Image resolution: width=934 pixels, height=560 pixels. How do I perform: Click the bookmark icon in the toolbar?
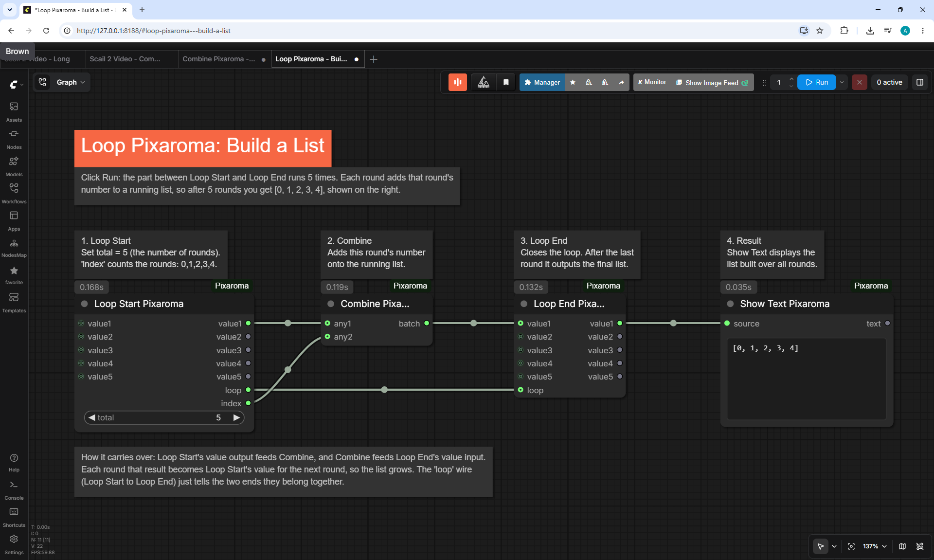pyautogui.click(x=506, y=82)
